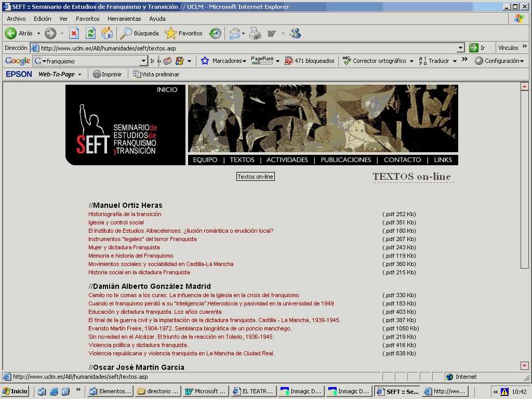
Task: Click the vertical scrollbar down arrow
Action: 525,366
